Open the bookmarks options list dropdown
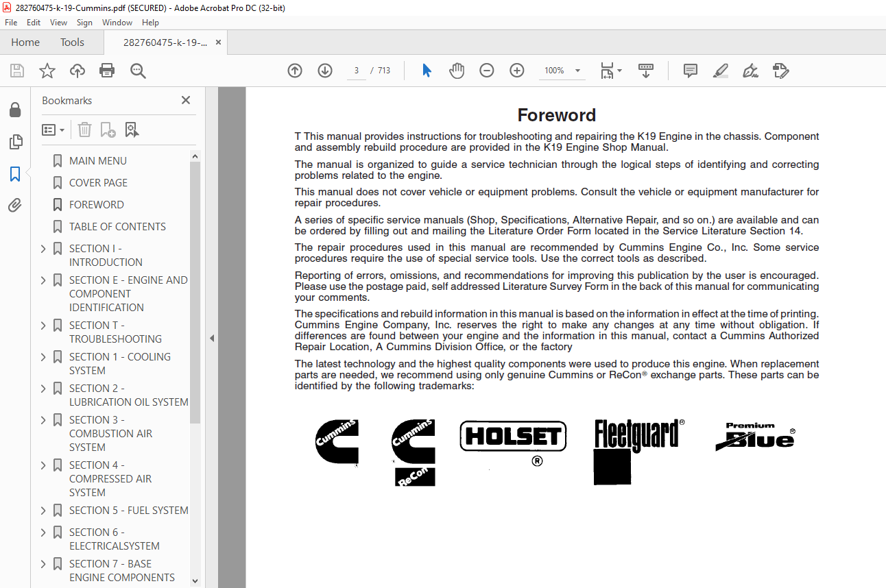 pyautogui.click(x=53, y=130)
